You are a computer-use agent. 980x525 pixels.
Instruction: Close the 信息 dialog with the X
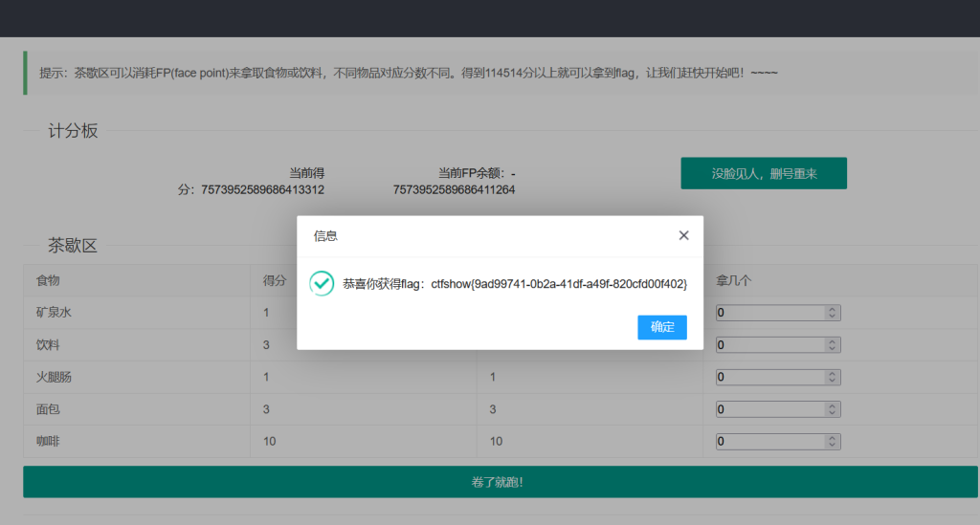click(x=683, y=235)
